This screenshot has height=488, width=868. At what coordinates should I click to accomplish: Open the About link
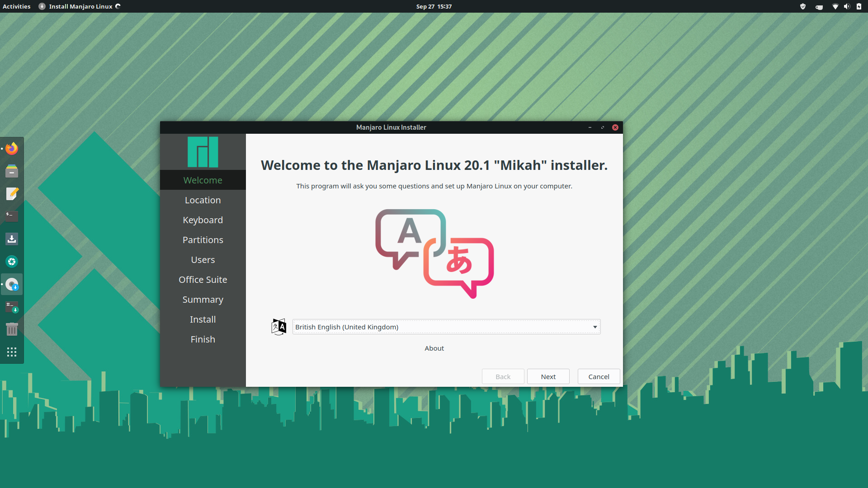point(434,348)
